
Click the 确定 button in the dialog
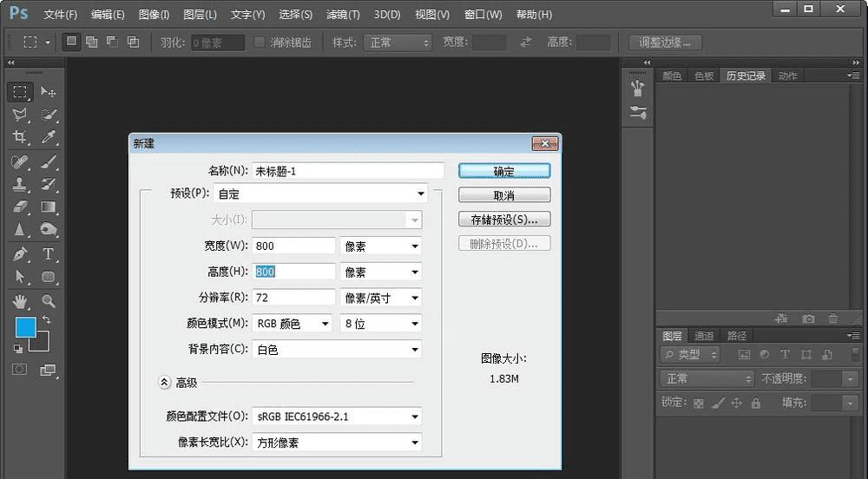click(504, 171)
